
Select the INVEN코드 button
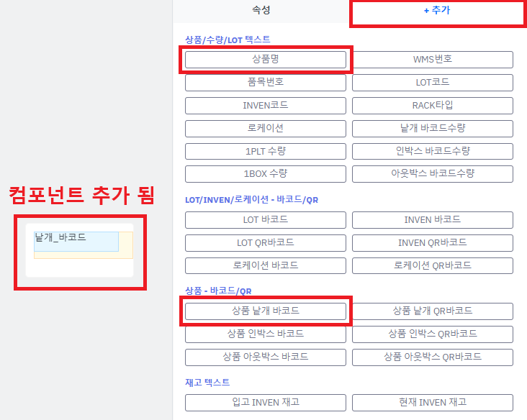tap(265, 105)
